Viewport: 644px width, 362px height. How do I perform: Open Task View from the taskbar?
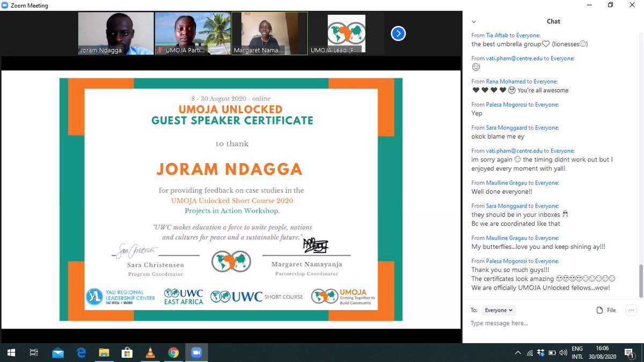[33, 352]
